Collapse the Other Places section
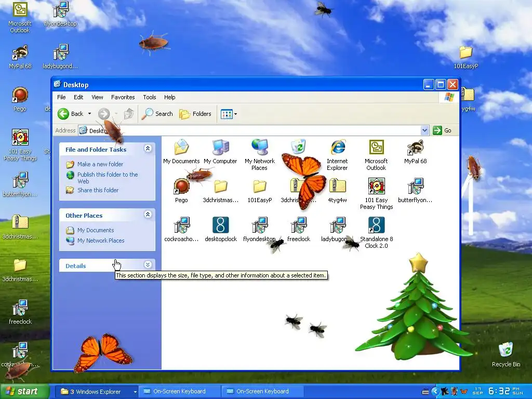 click(148, 214)
